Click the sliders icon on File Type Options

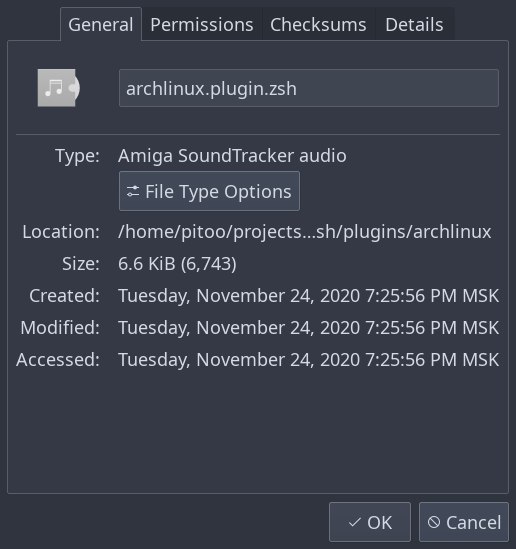click(133, 191)
